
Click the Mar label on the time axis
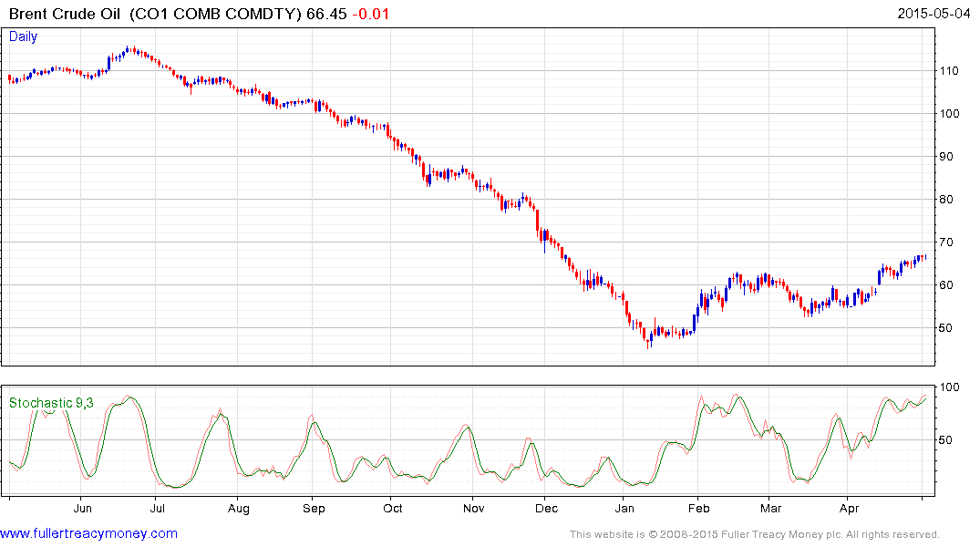tap(770, 508)
